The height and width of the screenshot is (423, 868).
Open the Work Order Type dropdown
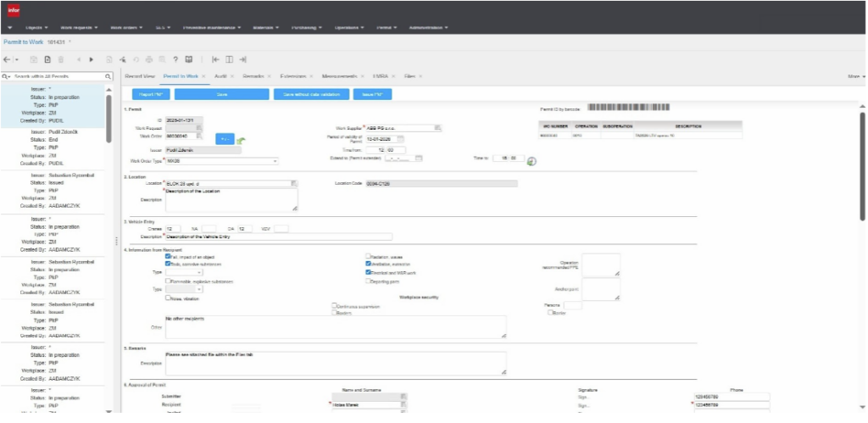275,161
